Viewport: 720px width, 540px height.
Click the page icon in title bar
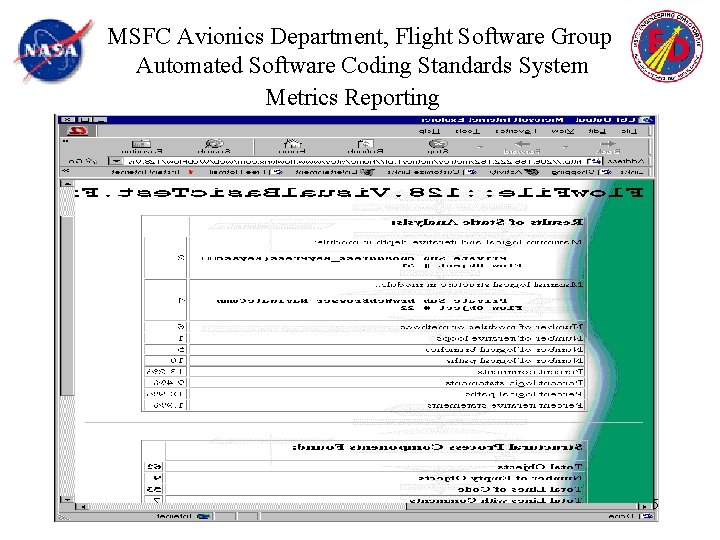(x=647, y=120)
